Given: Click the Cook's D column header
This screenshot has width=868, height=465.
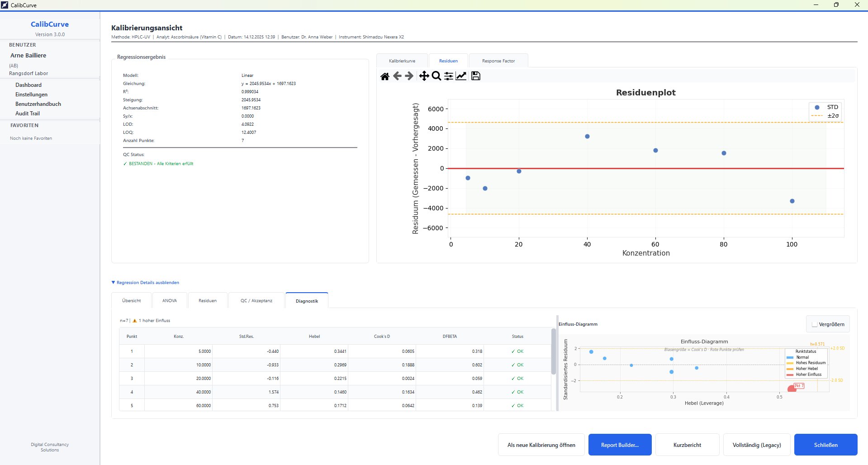Looking at the screenshot, I should click(x=382, y=337).
